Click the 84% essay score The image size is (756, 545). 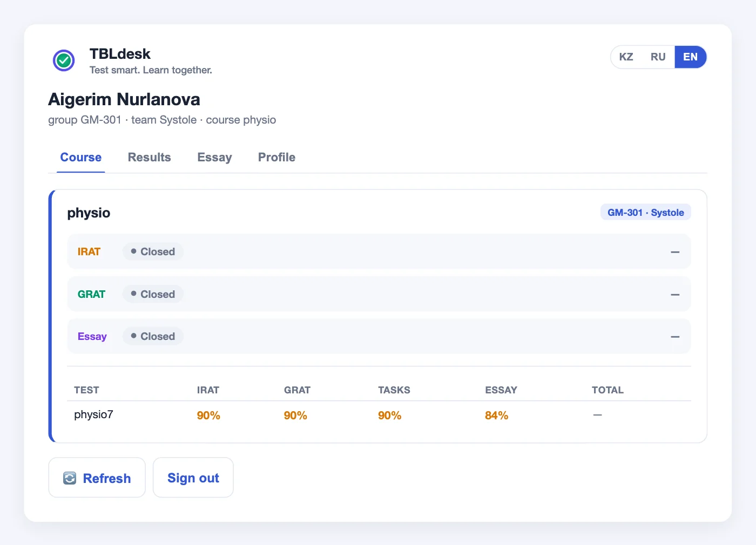point(496,415)
